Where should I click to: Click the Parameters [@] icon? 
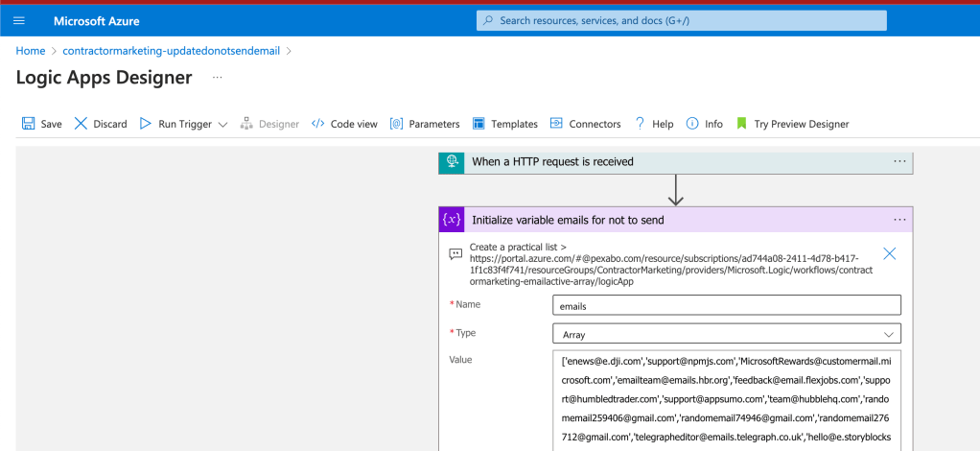[x=396, y=123]
